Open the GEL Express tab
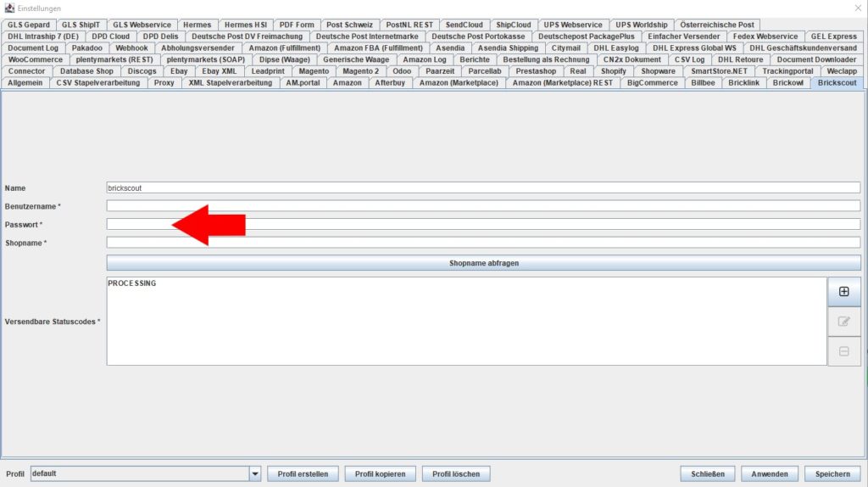 [834, 36]
